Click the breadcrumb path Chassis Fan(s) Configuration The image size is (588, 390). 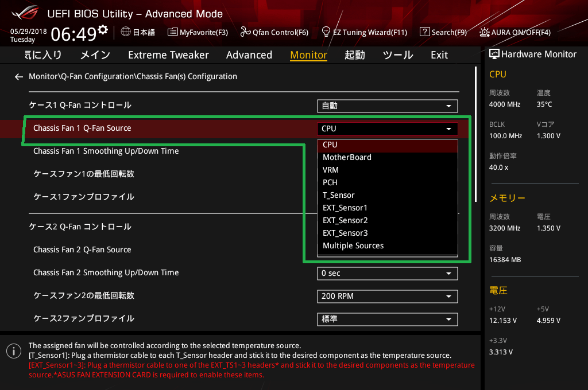click(187, 76)
